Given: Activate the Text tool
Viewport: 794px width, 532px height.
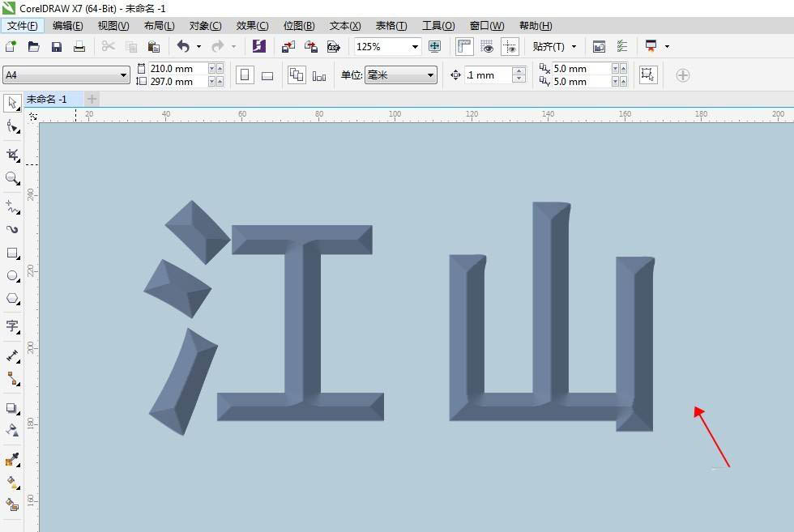Looking at the screenshot, I should coord(12,326).
